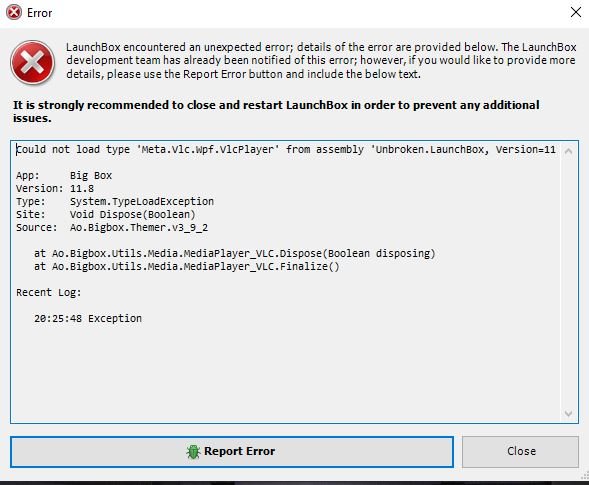Click the 'Ao.Bigbox.Themer.v3_9_2' source line
This screenshot has width=589, height=485.
[112, 227]
